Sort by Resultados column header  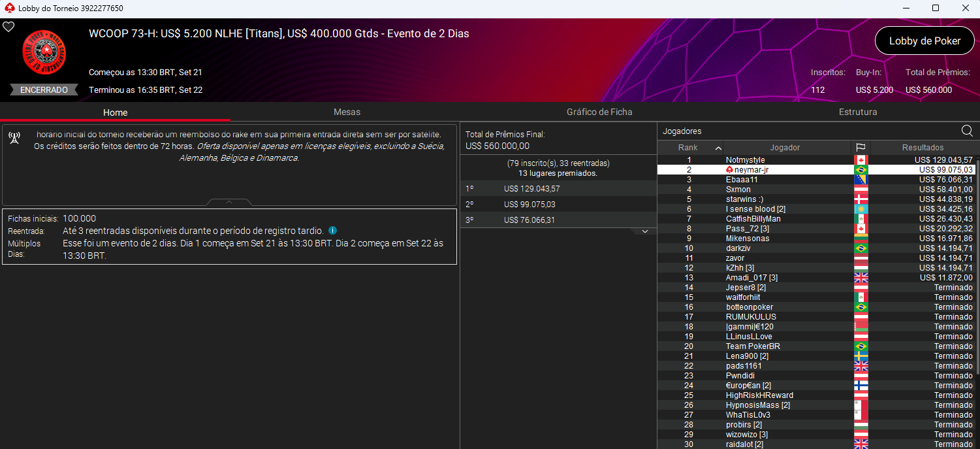[x=923, y=148]
